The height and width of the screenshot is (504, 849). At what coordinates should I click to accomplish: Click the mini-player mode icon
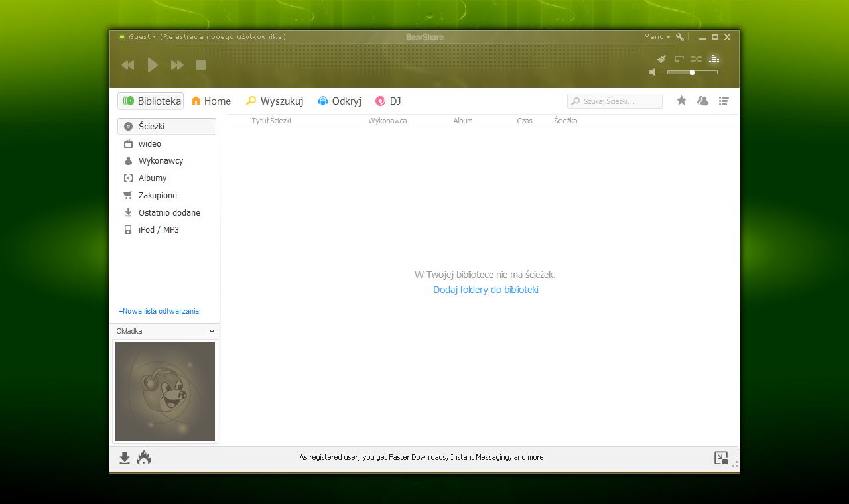tap(721, 458)
